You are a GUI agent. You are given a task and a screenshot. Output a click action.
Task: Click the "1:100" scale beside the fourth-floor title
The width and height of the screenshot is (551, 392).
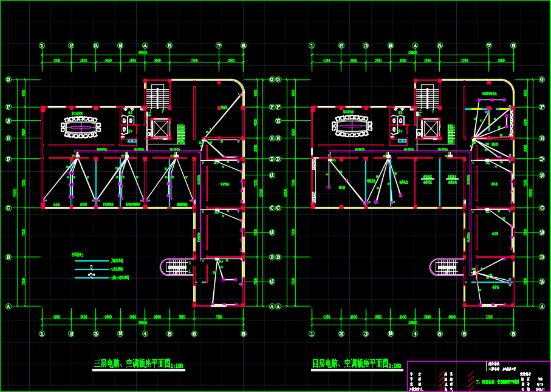point(395,366)
